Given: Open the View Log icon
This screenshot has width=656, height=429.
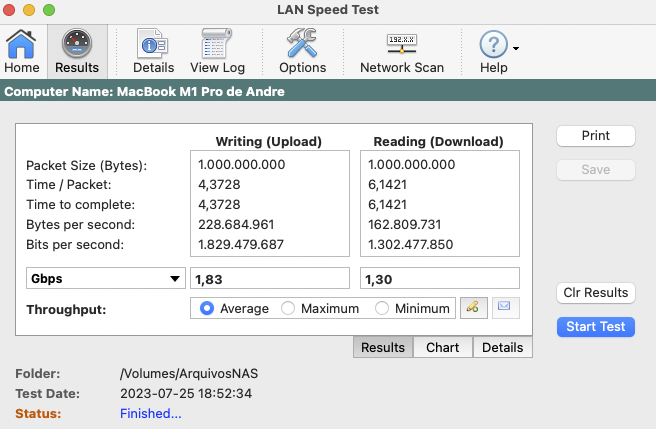Looking at the screenshot, I should (217, 44).
